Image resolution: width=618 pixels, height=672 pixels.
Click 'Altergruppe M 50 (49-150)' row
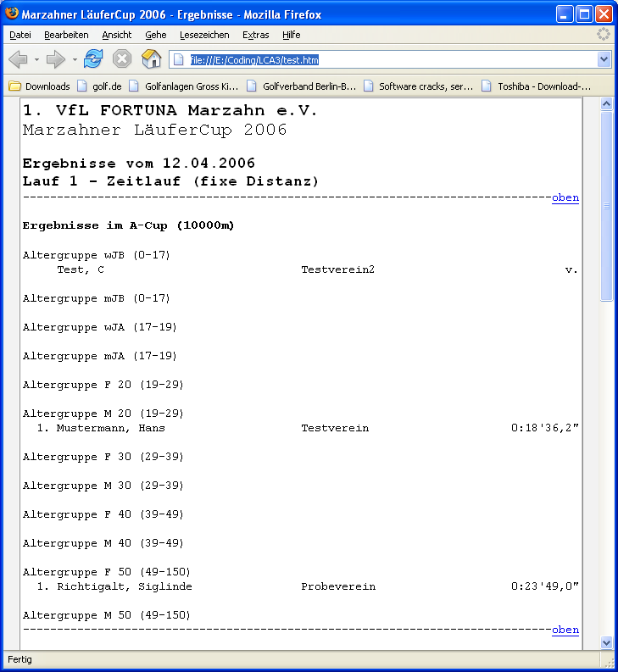[x=107, y=615]
